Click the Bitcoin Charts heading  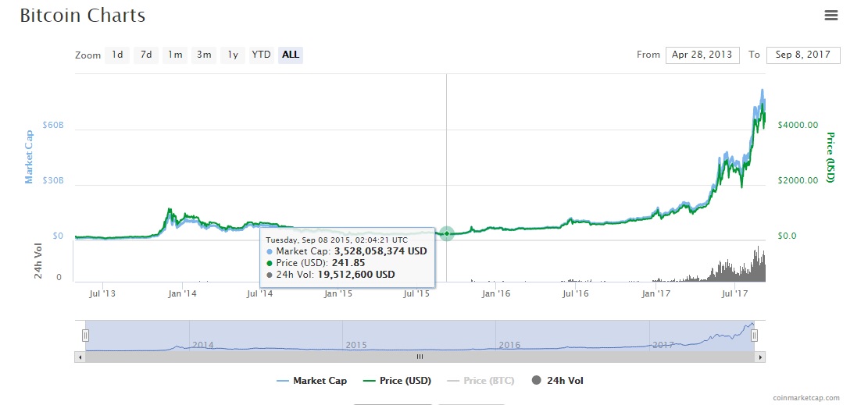coord(83,16)
